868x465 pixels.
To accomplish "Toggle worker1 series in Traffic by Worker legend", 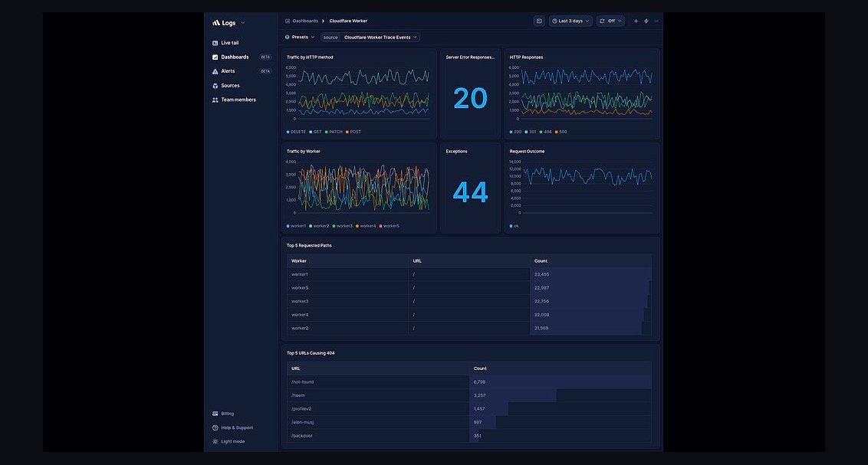I will 296,225.
